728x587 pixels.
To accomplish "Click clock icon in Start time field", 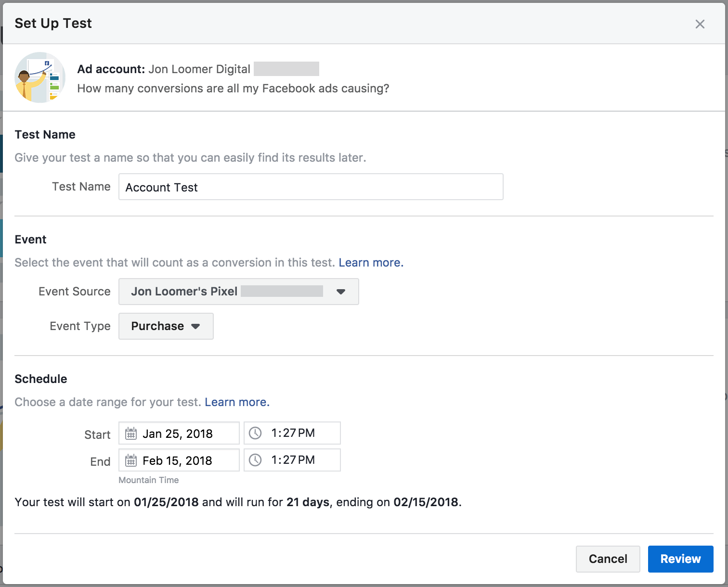I will click(x=255, y=433).
